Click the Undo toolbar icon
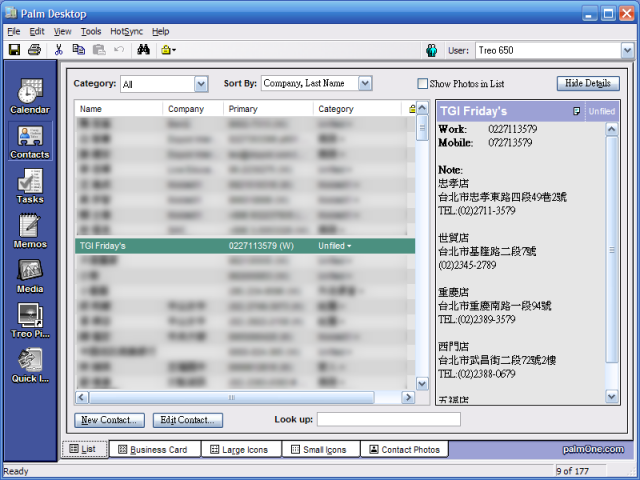Image resolution: width=640 pixels, height=480 pixels. coord(119,50)
